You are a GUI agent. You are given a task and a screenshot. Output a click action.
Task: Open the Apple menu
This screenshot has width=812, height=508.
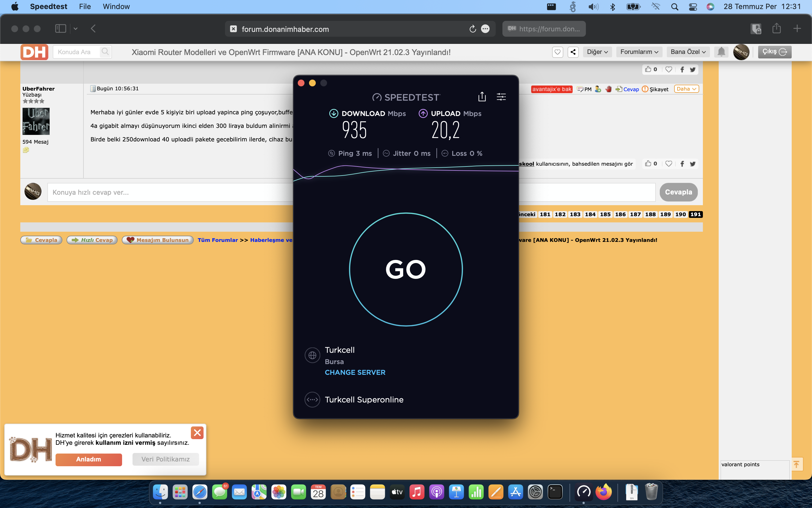[x=15, y=6]
